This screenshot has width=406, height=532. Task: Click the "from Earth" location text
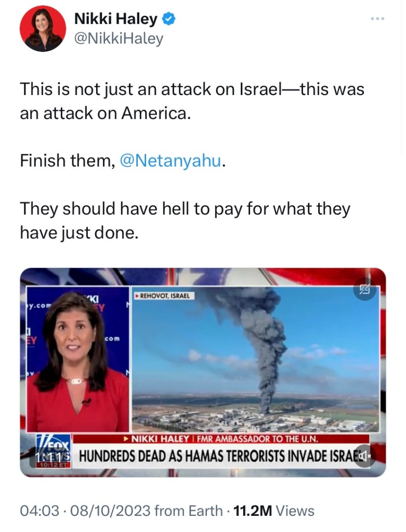pos(188,511)
